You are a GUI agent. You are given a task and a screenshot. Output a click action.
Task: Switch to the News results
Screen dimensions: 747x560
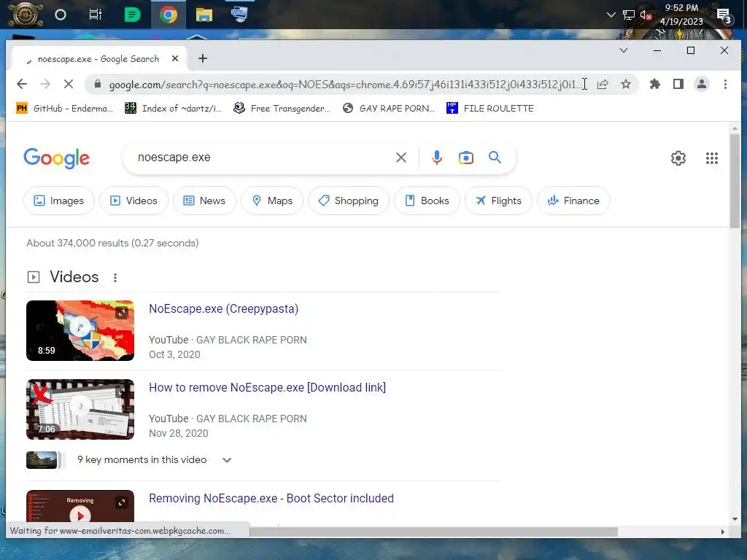204,201
